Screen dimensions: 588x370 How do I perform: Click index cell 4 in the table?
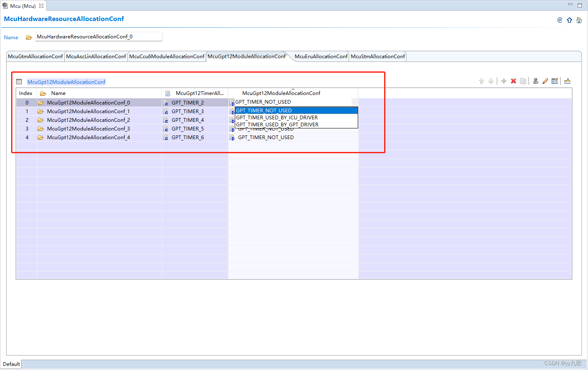(27, 138)
